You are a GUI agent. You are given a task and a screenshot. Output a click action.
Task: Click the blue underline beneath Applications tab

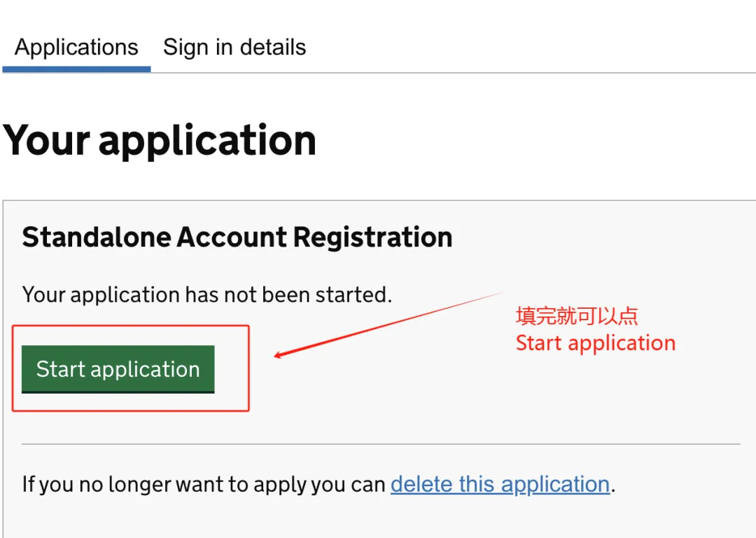(x=76, y=69)
